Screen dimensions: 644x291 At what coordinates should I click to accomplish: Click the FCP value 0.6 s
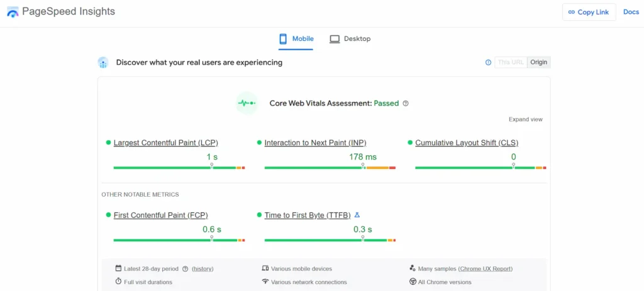212,229
